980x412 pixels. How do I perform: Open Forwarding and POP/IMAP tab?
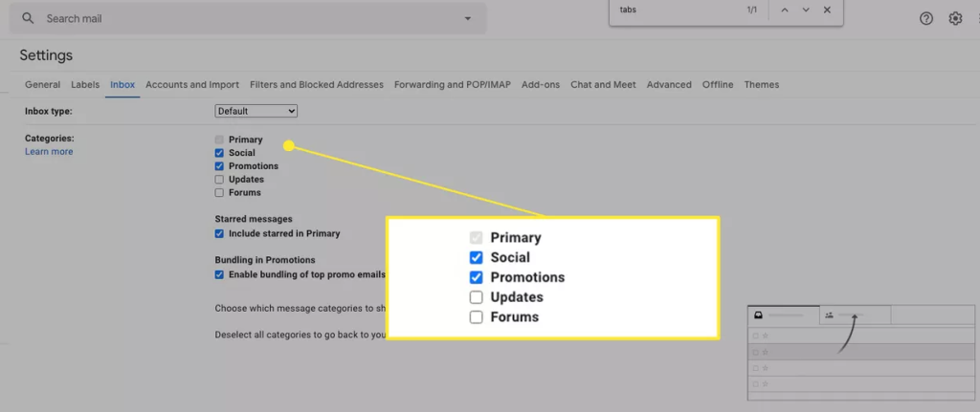pos(453,84)
